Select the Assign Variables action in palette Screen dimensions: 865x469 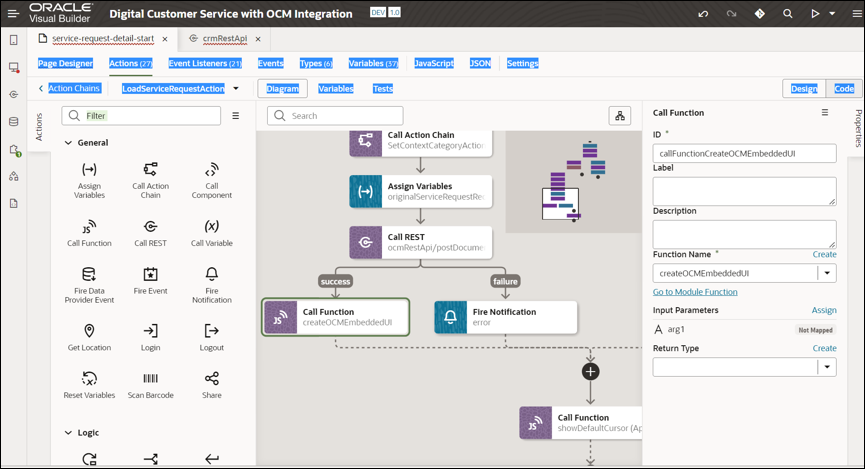(x=89, y=180)
